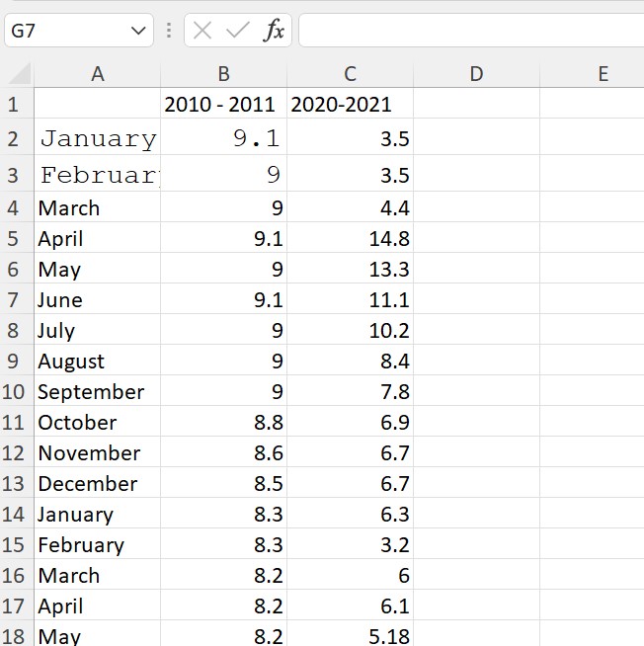Select column A header
Viewport: 644px width, 646px height.
[97, 74]
